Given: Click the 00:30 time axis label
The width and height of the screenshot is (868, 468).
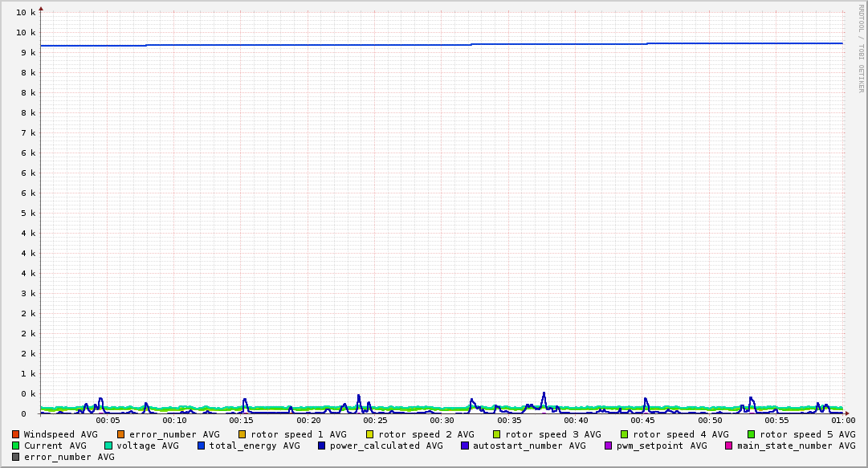Looking at the screenshot, I should coord(442,420).
